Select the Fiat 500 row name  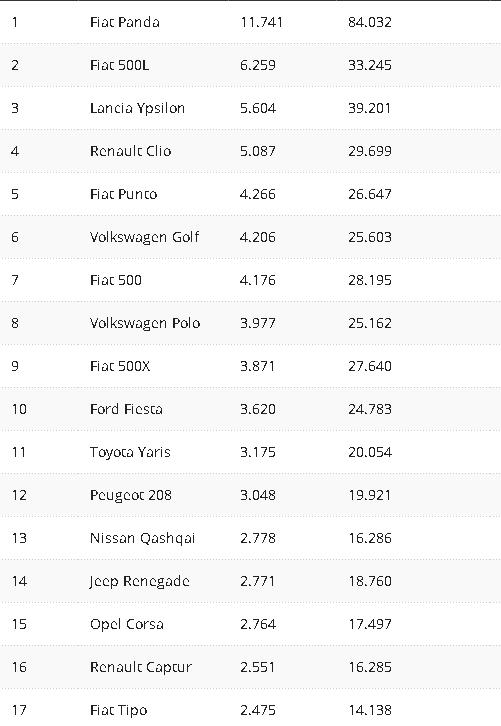tap(116, 281)
